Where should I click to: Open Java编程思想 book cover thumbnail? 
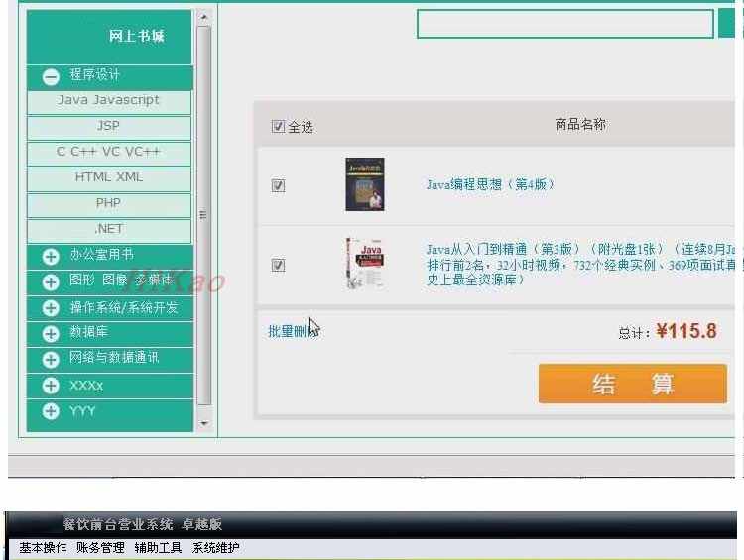[365, 184]
